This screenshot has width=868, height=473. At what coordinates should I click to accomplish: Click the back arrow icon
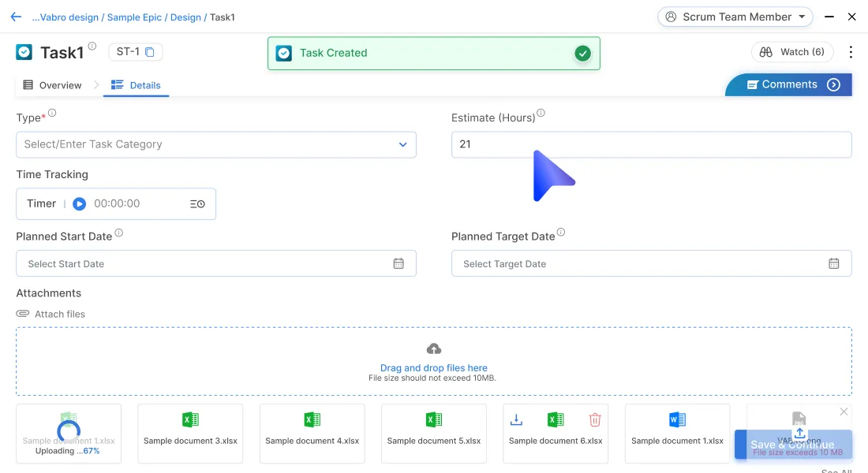[x=16, y=17]
